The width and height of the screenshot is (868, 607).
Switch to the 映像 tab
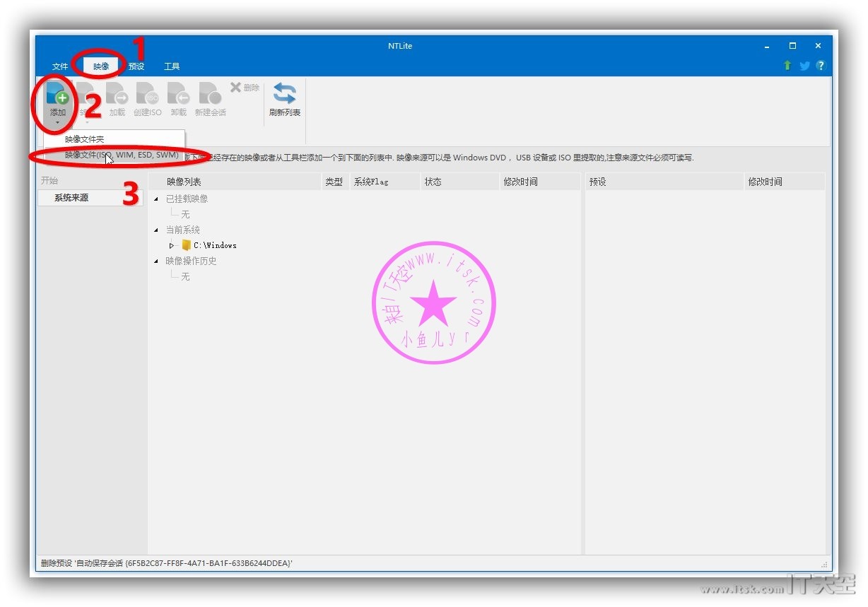(x=101, y=66)
